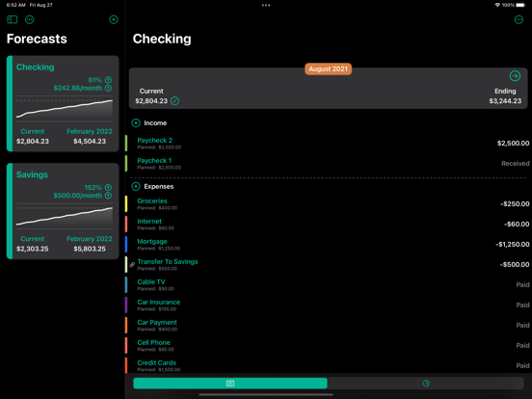Open the Car Insurance expense
The width and height of the screenshot is (532, 399).
328,305
